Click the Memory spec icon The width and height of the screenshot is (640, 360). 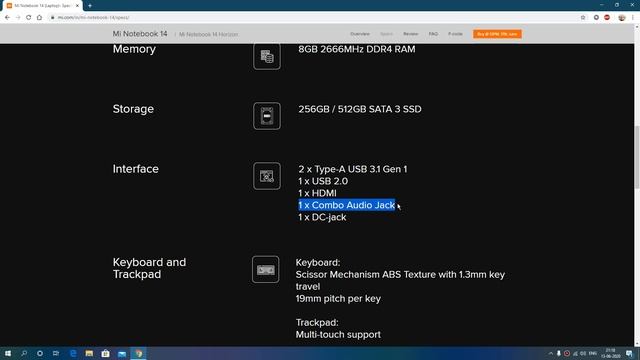coord(267,56)
